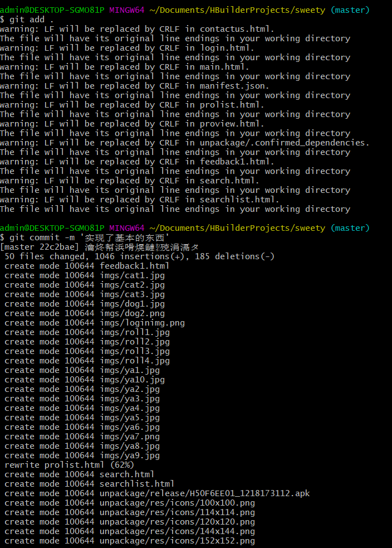The width and height of the screenshot is (392, 548).
Task: Click the H50F6EE01_1218173112.apk release line
Action: [157, 493]
